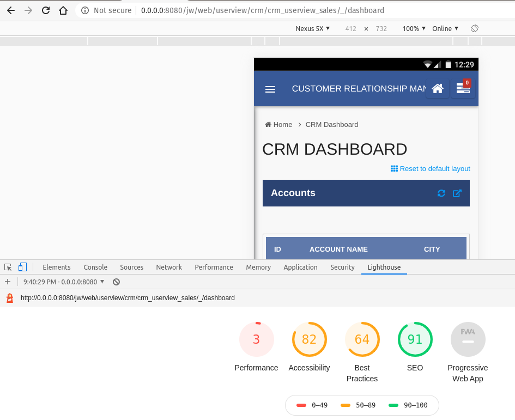This screenshot has height=420, width=515.
Task: Click the clear all reports icon
Action: [x=116, y=282]
